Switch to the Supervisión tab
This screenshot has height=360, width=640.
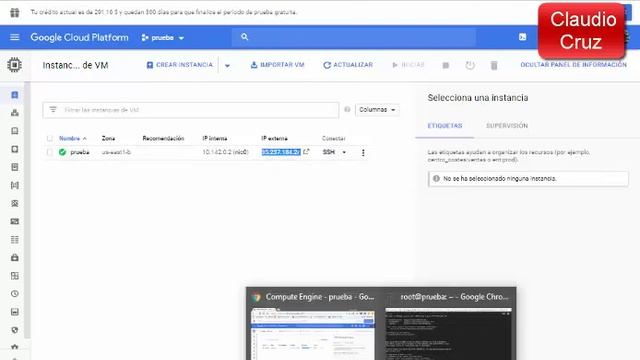507,126
